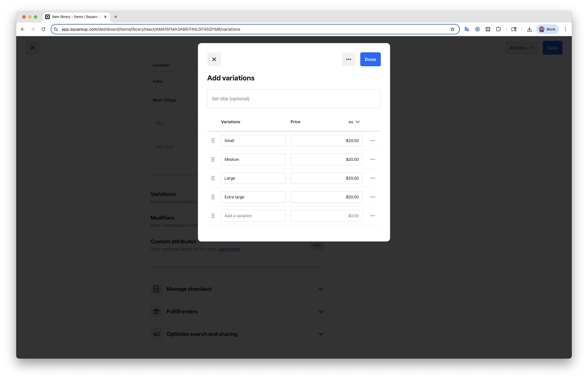Reload the page
588x380 pixels.
coord(43,29)
